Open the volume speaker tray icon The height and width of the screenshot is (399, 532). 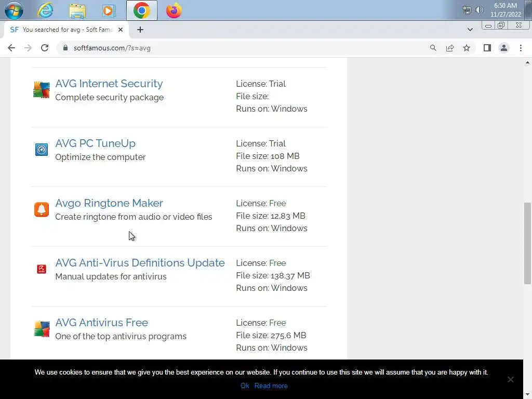pos(479,10)
